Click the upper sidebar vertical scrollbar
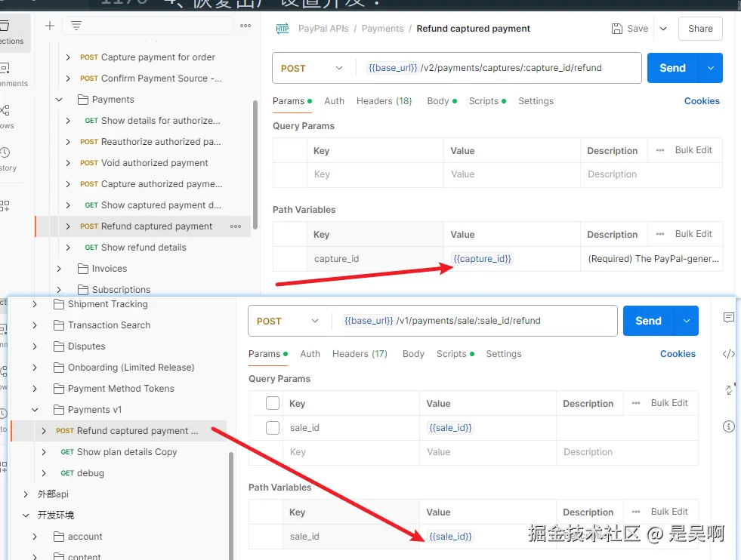The image size is (741, 560). (255, 165)
